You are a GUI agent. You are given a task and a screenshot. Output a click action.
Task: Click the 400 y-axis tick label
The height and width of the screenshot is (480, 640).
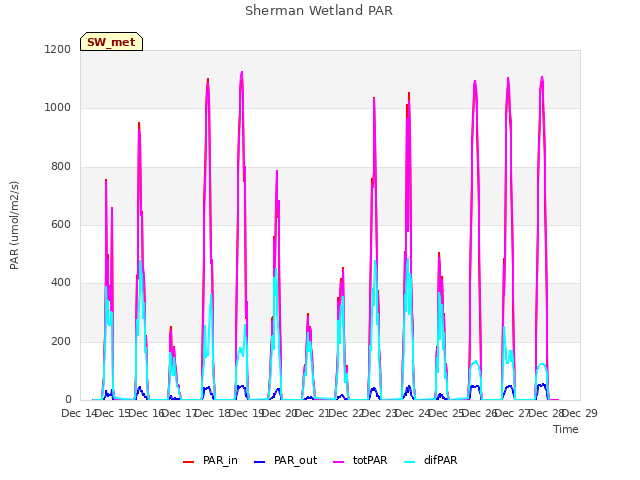pos(61,283)
